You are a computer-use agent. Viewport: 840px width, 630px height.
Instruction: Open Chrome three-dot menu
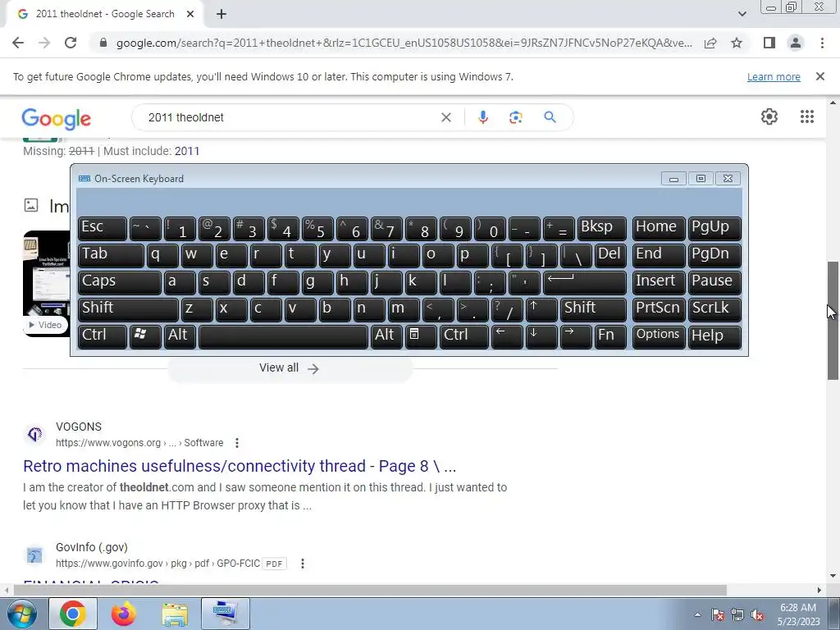[822, 43]
